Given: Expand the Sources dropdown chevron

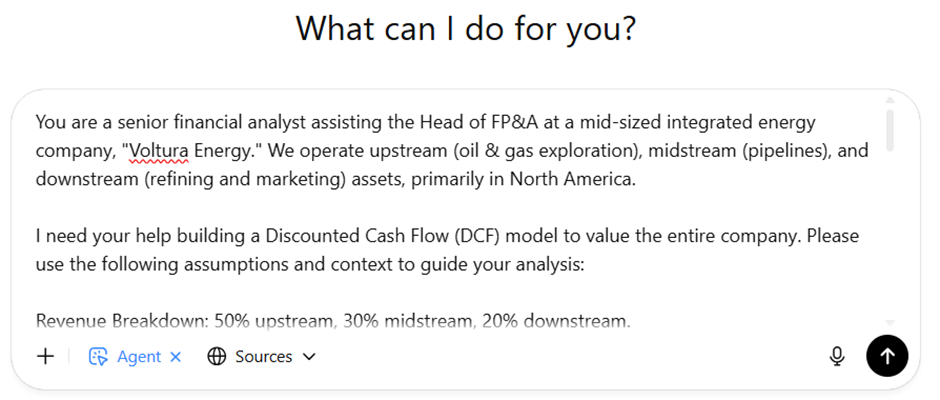Looking at the screenshot, I should click(x=309, y=356).
